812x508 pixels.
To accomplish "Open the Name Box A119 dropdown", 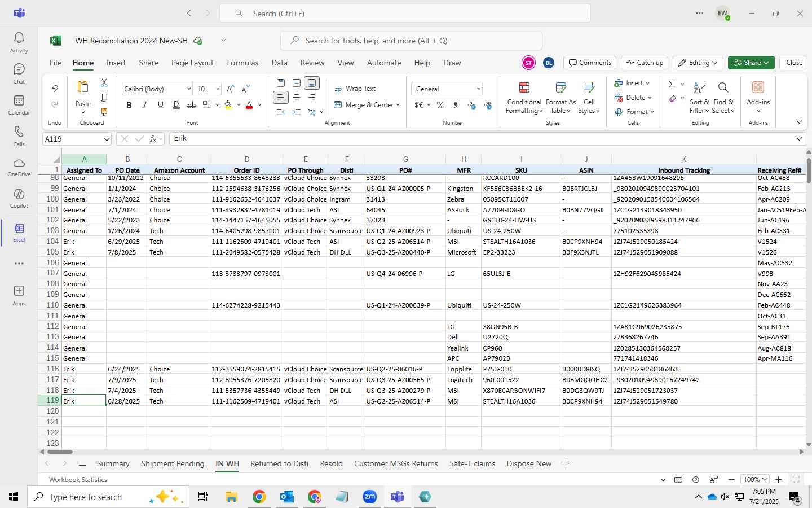I will [107, 139].
